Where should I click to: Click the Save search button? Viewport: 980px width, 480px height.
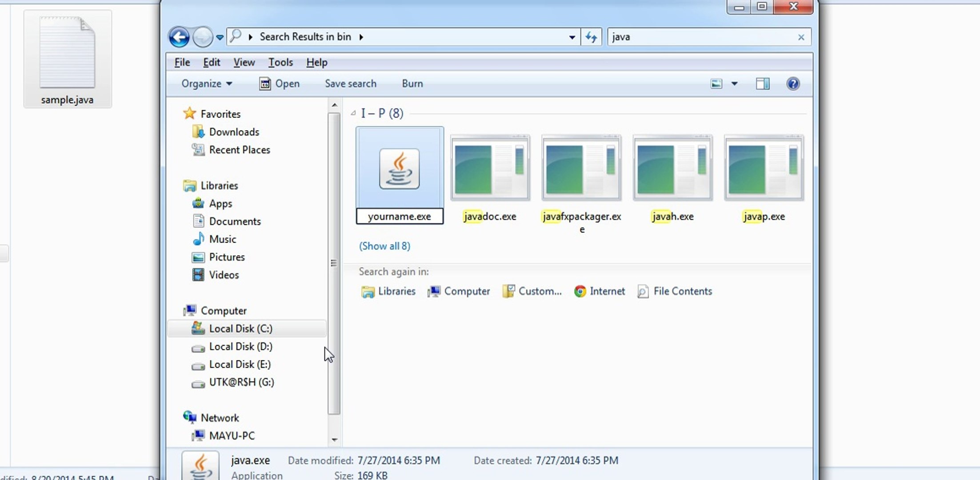pos(350,84)
